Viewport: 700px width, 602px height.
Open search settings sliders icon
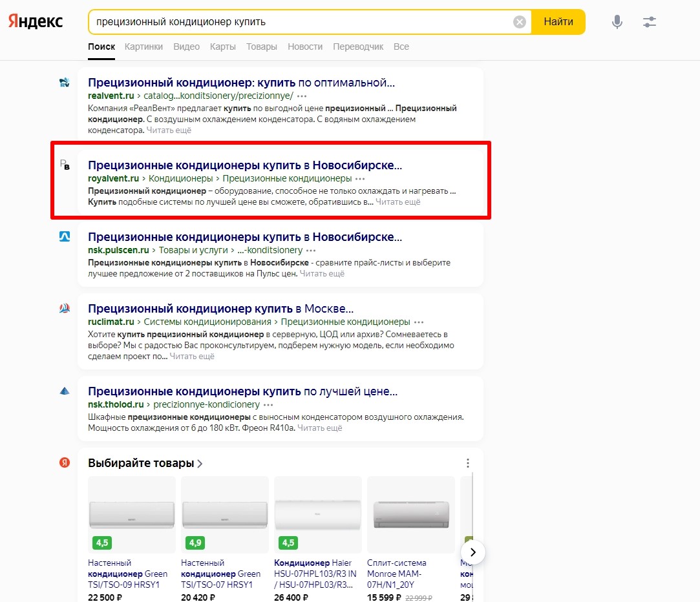tap(650, 22)
